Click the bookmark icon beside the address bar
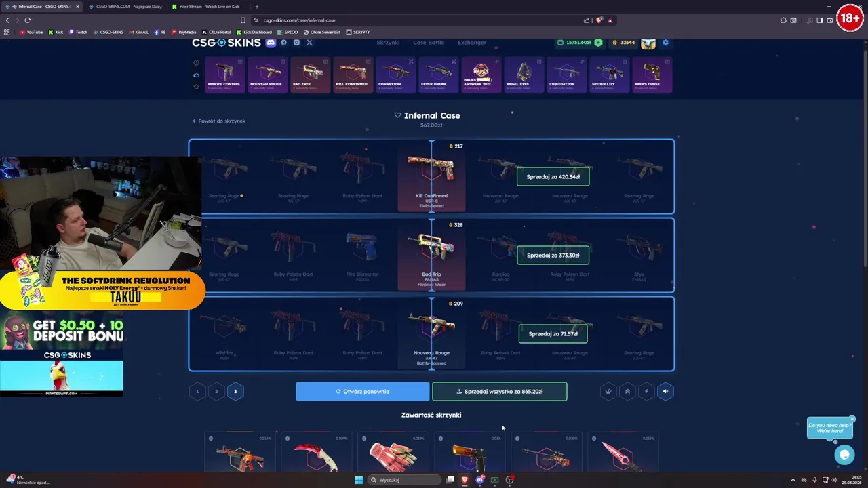868x488 pixels. click(x=243, y=20)
